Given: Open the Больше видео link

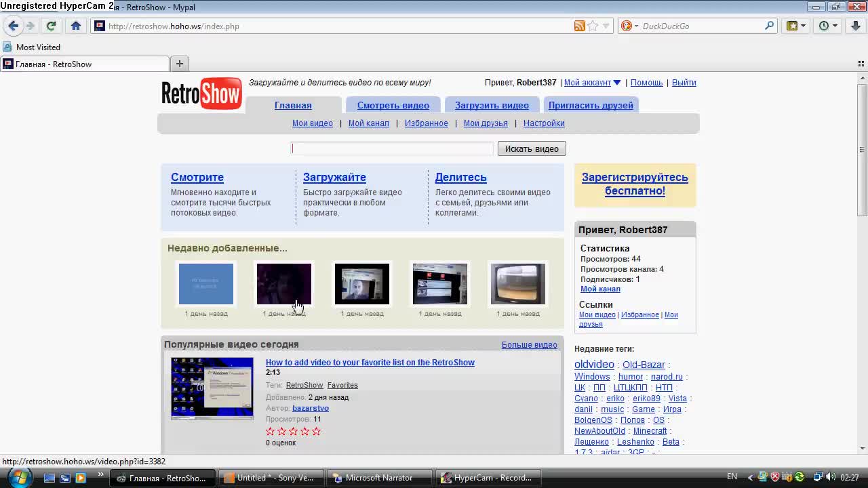Looking at the screenshot, I should tap(529, 345).
